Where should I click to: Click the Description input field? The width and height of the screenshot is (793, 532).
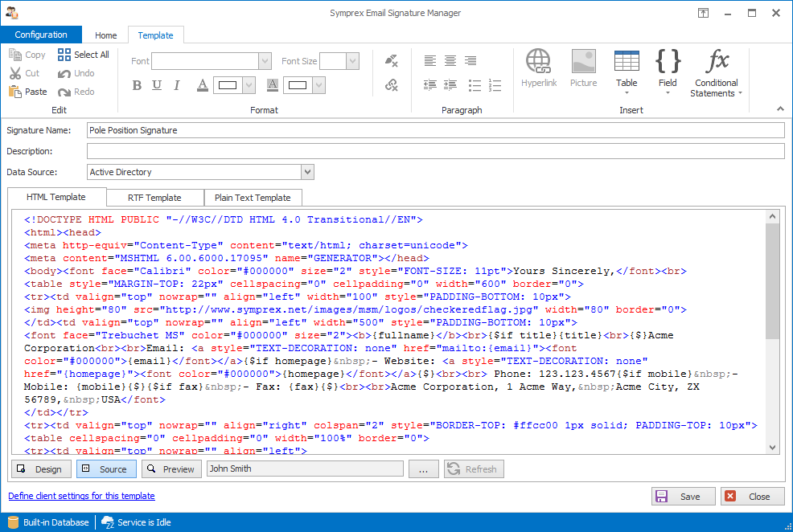435,151
